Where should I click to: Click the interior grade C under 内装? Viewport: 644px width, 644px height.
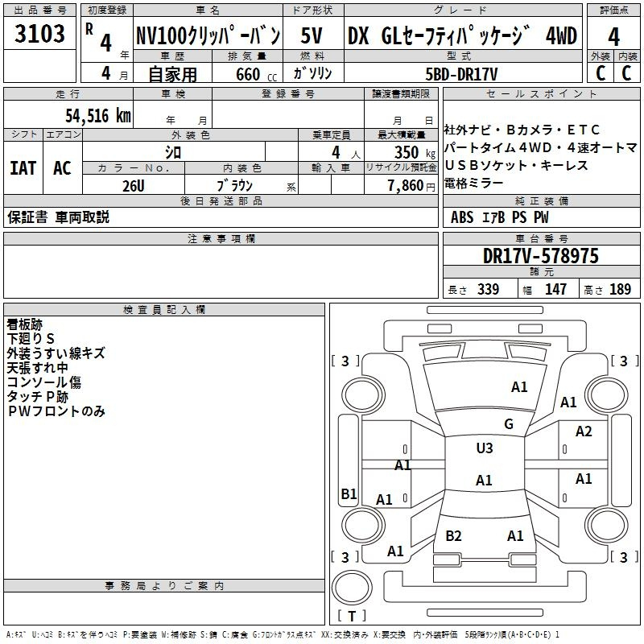[626, 73]
